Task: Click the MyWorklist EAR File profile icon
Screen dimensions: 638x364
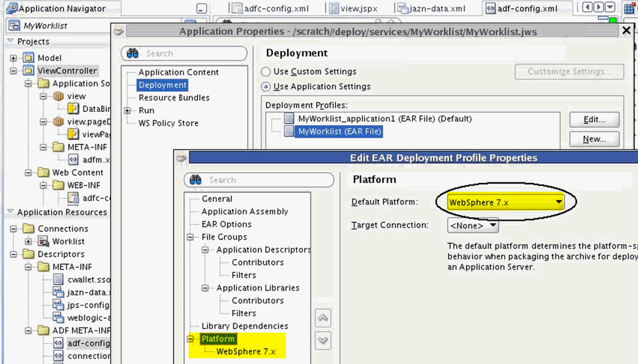Action: 289,131
